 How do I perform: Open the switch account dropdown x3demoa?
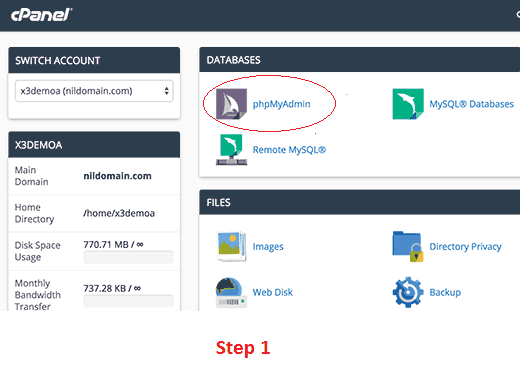94,91
